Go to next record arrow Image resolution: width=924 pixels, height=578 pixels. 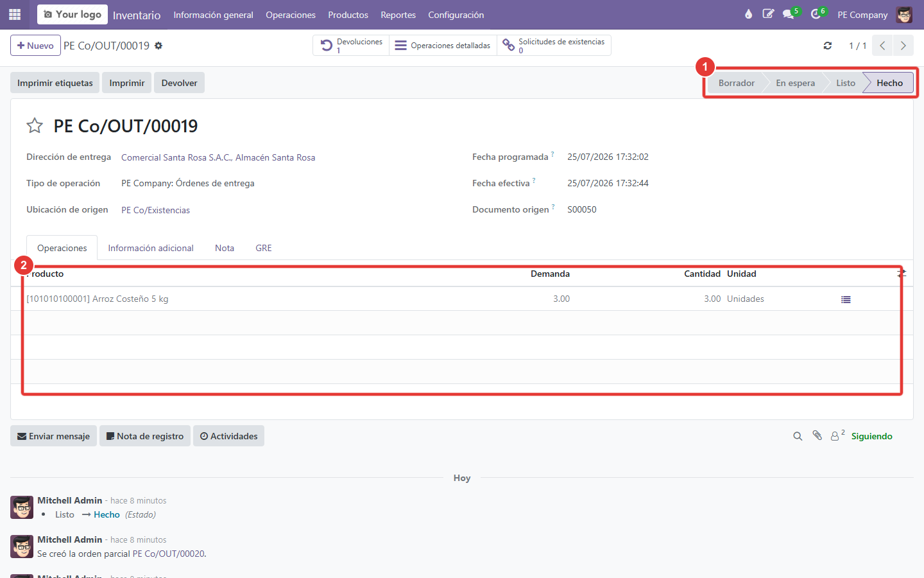(903, 46)
